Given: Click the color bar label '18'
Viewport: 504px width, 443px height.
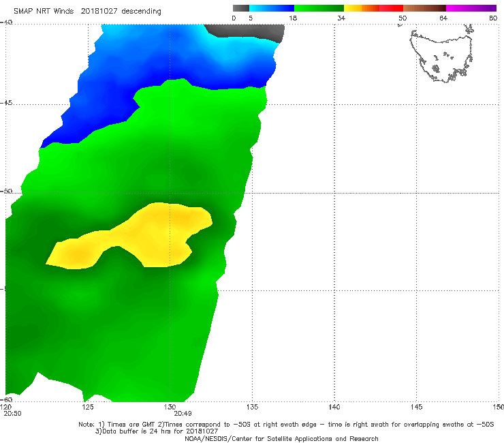Looking at the screenshot, I should click(293, 18).
